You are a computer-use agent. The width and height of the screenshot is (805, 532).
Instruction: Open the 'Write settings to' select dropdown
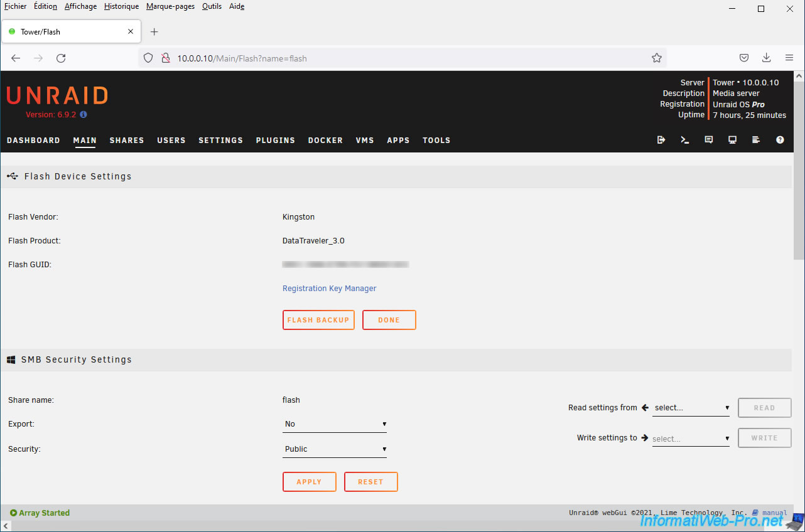(x=691, y=439)
